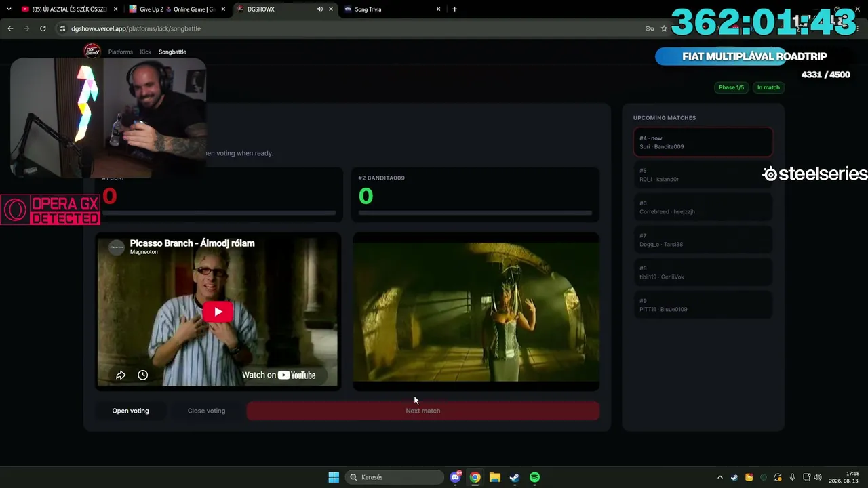Open Chrome from the taskbar
Screen dimensions: 868x488
475,477
